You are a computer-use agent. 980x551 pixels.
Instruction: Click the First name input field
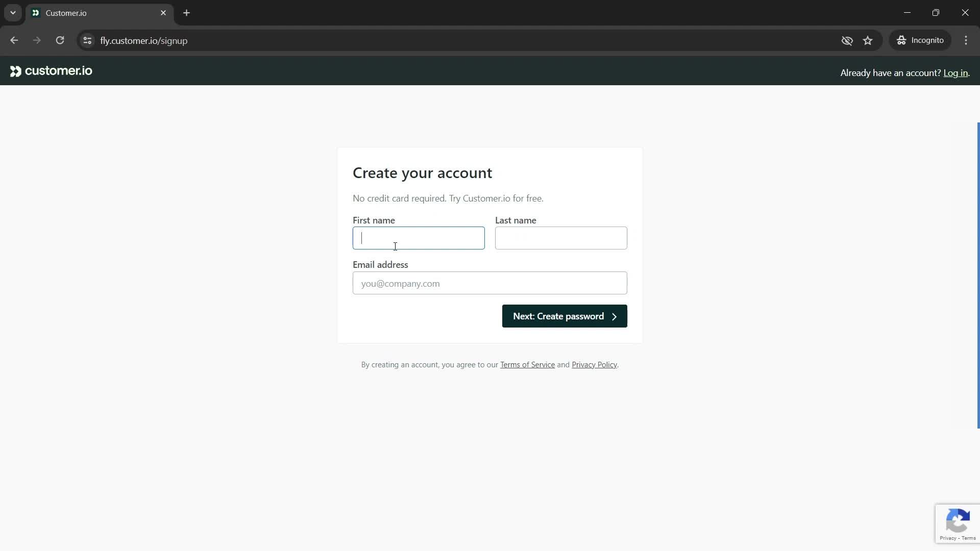pos(419,238)
